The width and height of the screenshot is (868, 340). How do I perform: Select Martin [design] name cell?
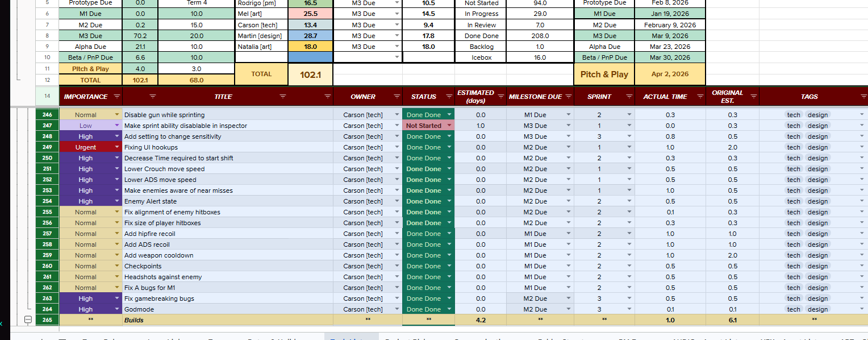point(262,36)
